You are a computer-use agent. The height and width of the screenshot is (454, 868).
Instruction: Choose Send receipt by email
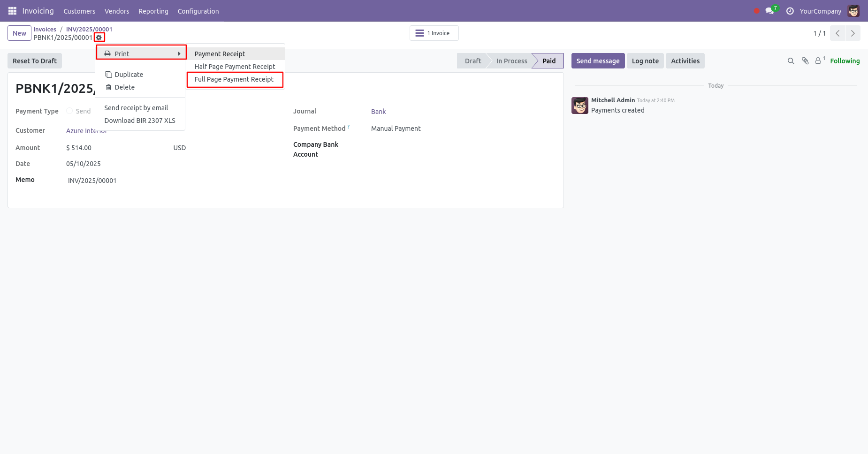(140, 108)
